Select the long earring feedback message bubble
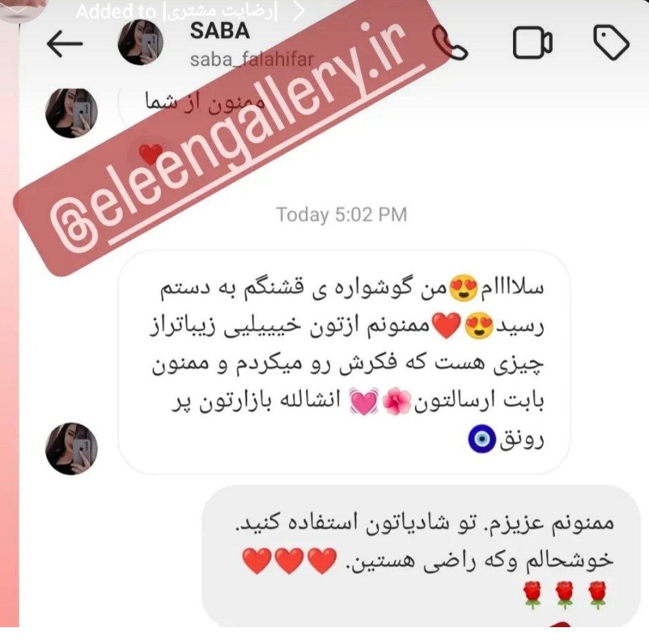 tap(344, 362)
